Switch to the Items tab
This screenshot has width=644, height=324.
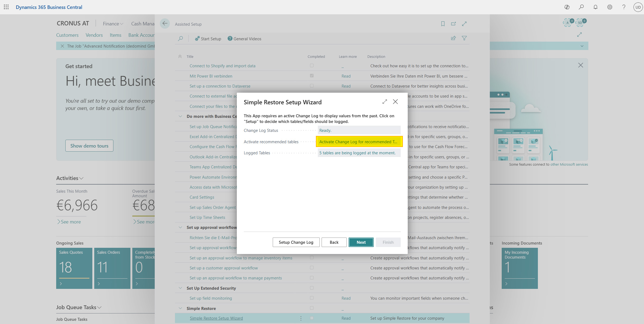point(115,35)
